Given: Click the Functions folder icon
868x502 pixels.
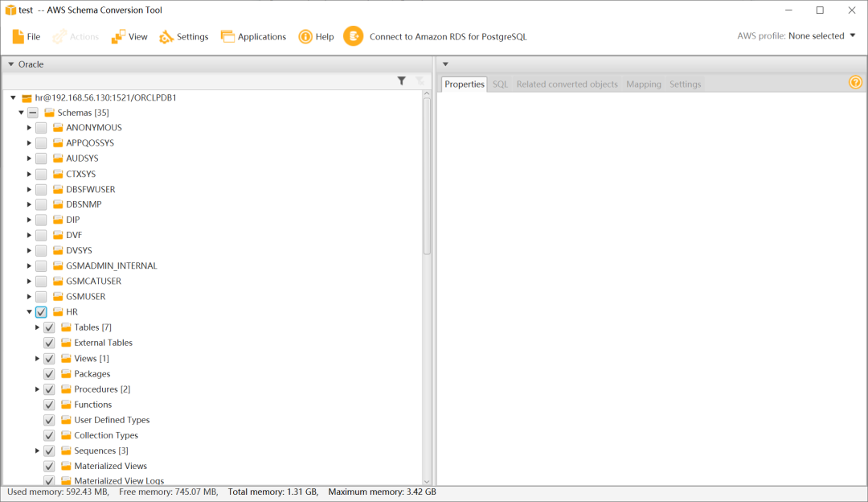Looking at the screenshot, I should coord(66,405).
